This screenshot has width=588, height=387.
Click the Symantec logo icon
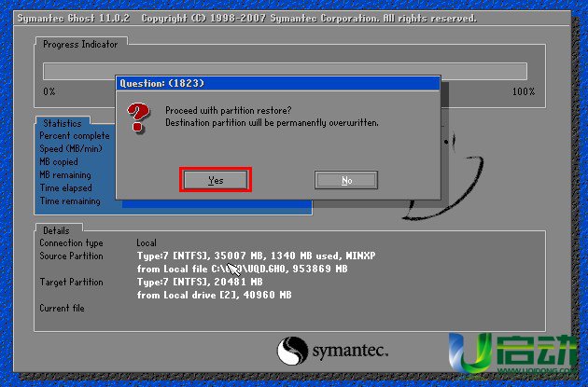click(x=292, y=351)
